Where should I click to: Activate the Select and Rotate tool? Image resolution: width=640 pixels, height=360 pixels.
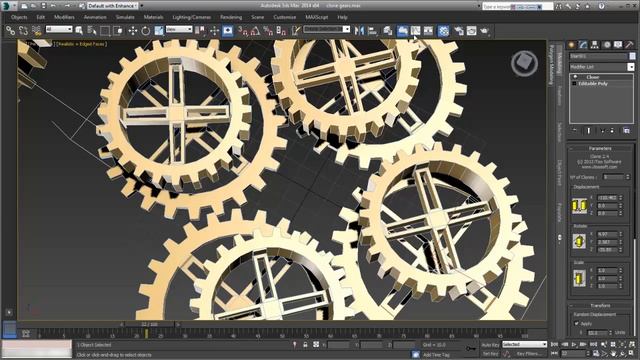coord(146,31)
